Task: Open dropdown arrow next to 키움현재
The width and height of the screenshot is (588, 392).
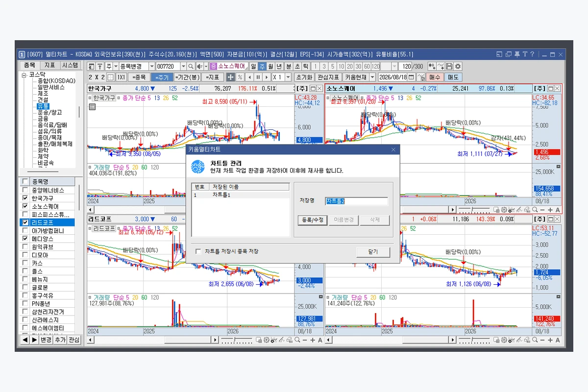Action: click(372, 77)
